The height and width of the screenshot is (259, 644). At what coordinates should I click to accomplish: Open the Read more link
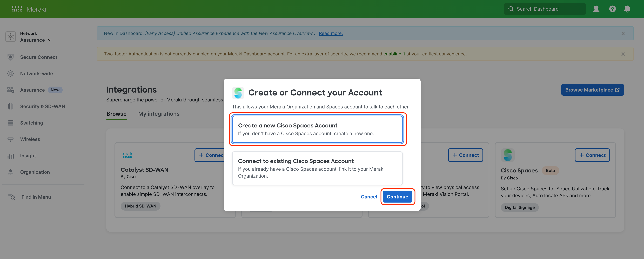click(x=331, y=33)
